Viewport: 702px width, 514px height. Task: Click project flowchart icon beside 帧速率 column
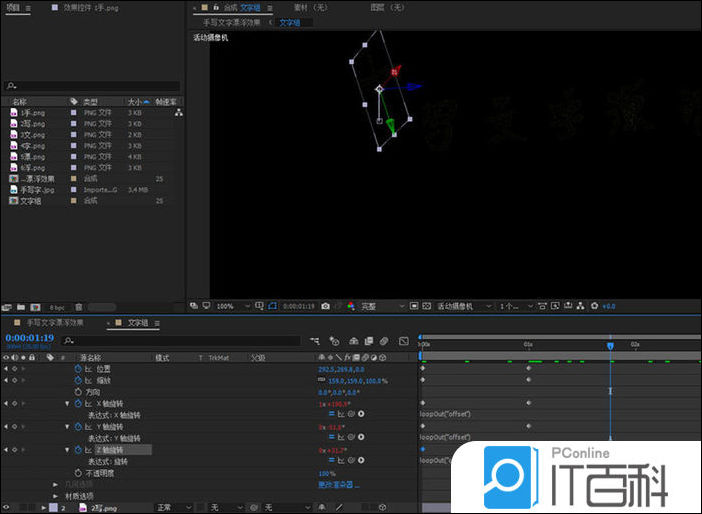[178, 113]
